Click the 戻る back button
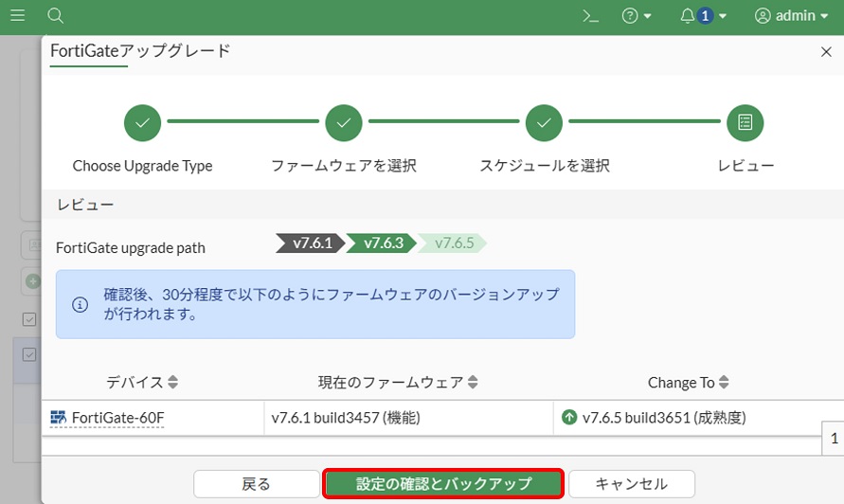 tap(256, 484)
